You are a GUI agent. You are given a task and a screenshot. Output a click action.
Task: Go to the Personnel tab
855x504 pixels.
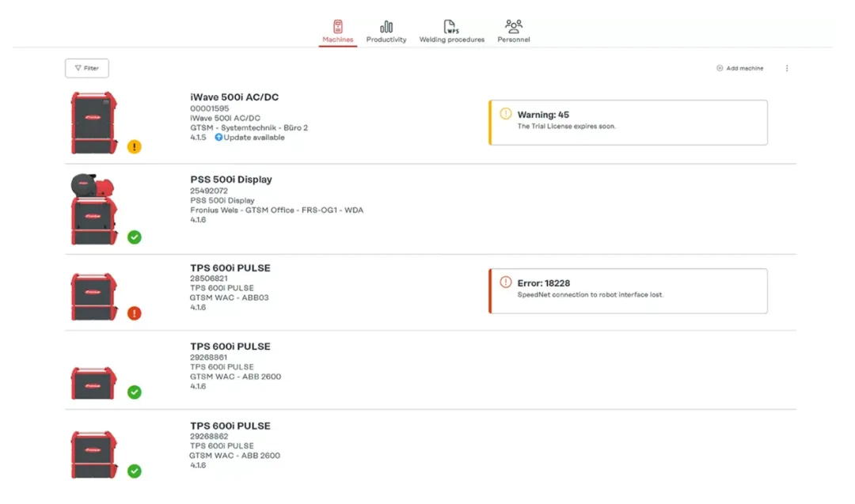514,32
